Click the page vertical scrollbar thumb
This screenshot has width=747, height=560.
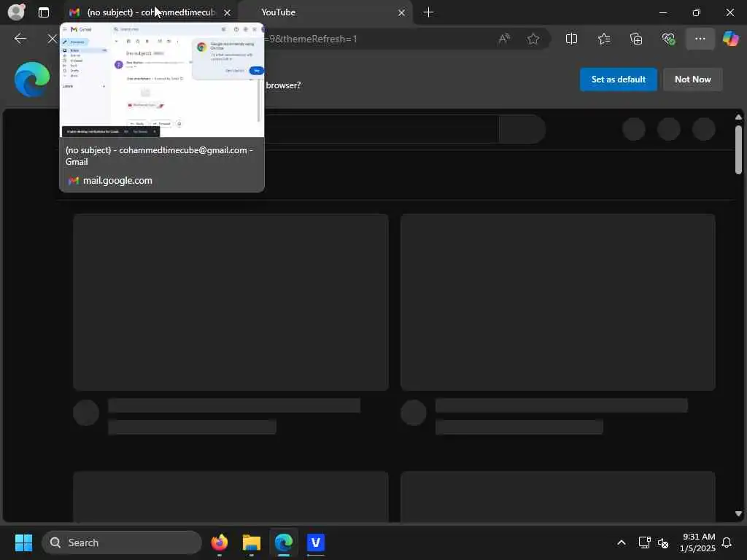[x=738, y=150]
